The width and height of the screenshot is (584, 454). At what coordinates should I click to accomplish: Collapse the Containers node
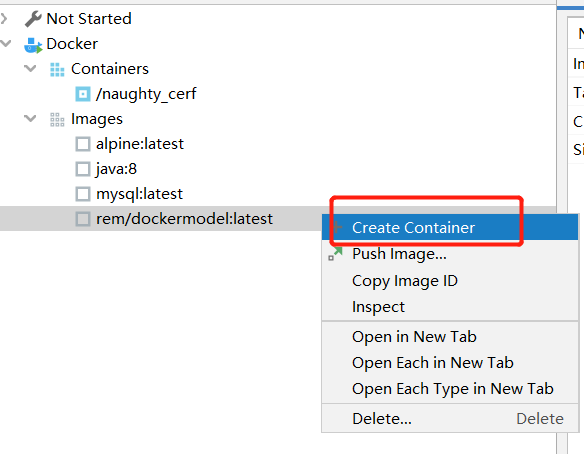click(30, 69)
